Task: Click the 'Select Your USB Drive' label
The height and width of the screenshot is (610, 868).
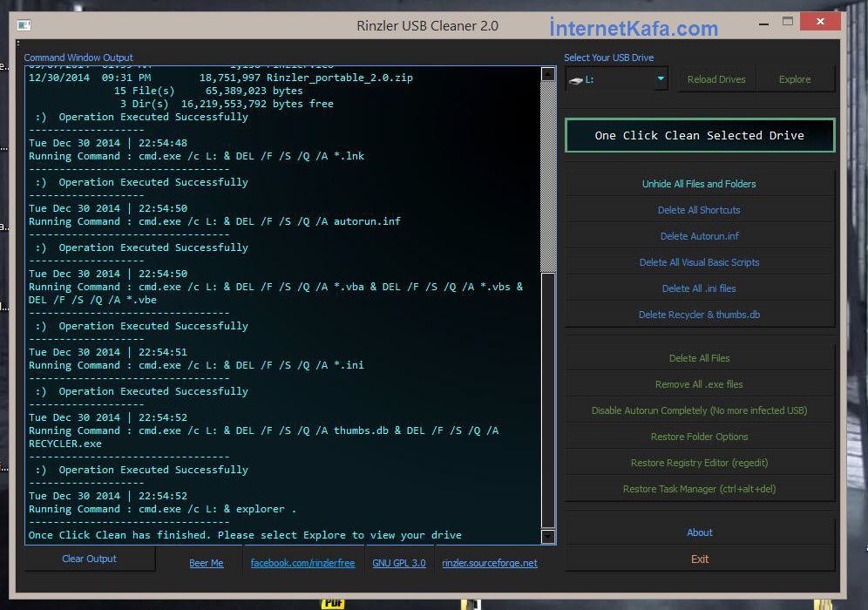Action: [x=609, y=58]
